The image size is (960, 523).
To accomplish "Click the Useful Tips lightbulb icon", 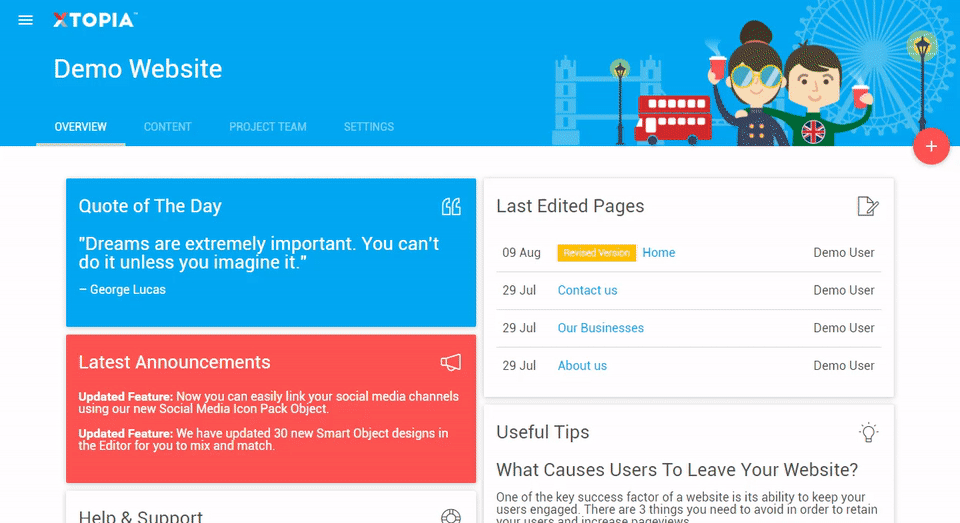I will click(x=869, y=432).
